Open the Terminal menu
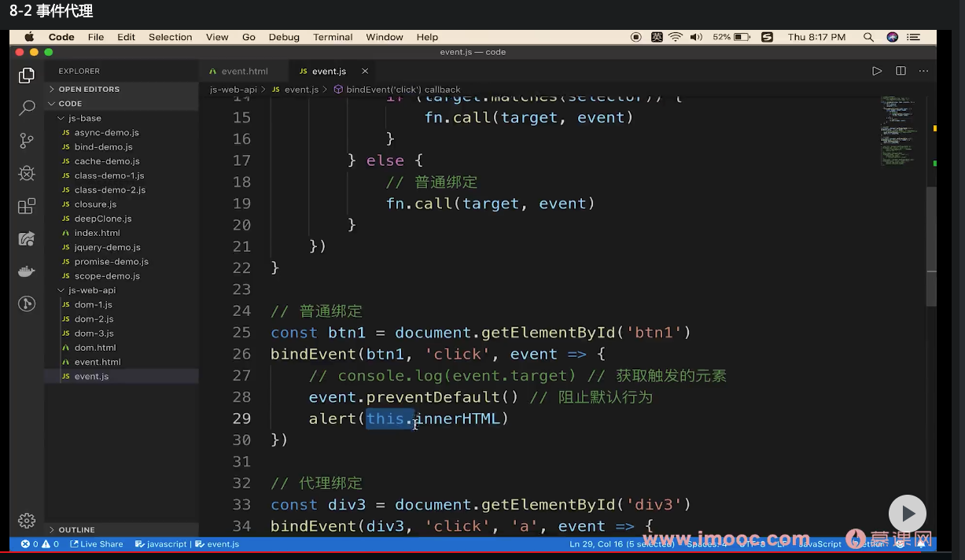 pyautogui.click(x=333, y=37)
